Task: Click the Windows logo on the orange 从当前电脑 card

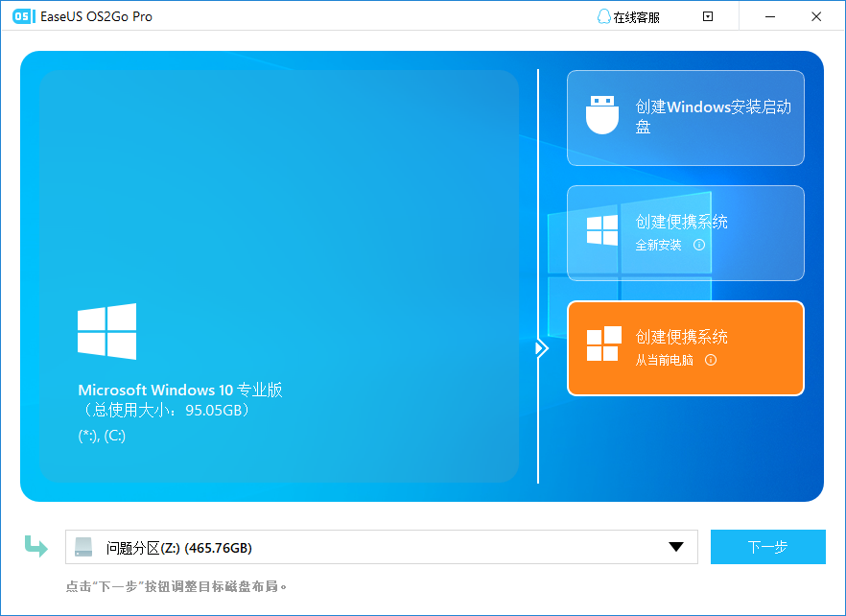Action: click(x=602, y=347)
